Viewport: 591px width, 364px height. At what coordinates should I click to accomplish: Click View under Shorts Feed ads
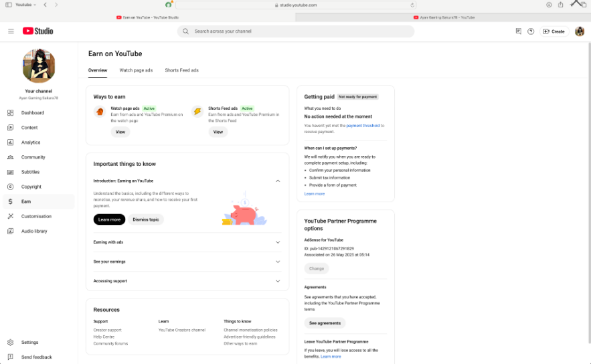[218, 132]
